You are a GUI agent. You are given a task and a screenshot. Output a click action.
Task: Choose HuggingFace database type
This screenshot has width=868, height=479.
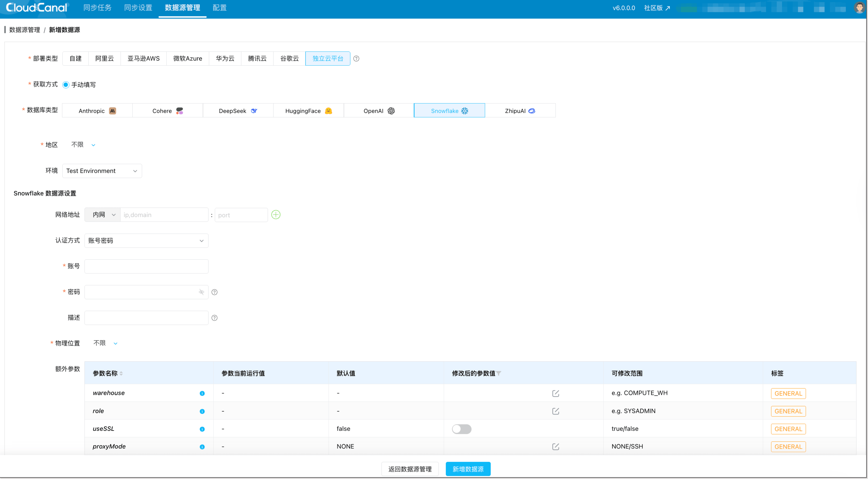(308, 111)
